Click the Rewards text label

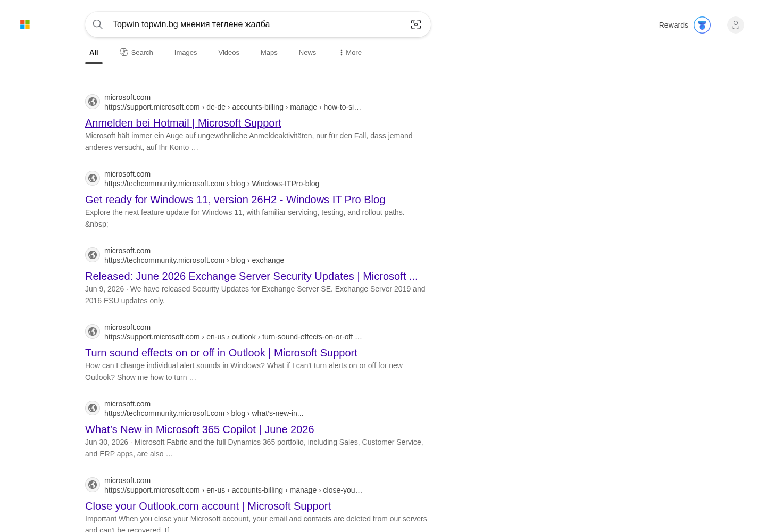pyautogui.click(x=673, y=25)
